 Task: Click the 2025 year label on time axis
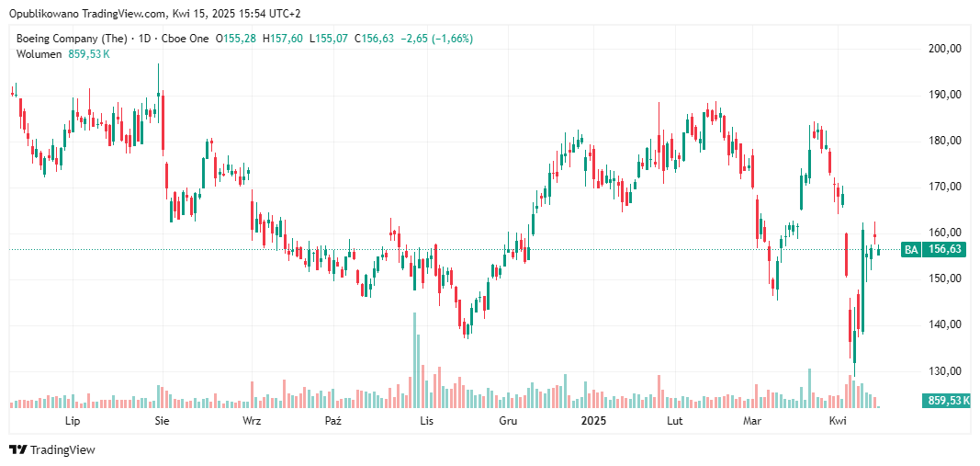[593, 421]
